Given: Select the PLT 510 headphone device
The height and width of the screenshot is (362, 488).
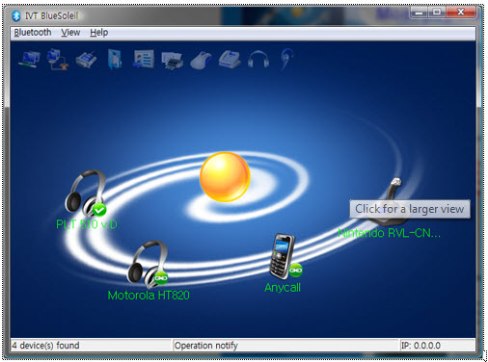Looking at the screenshot, I should (x=86, y=193).
